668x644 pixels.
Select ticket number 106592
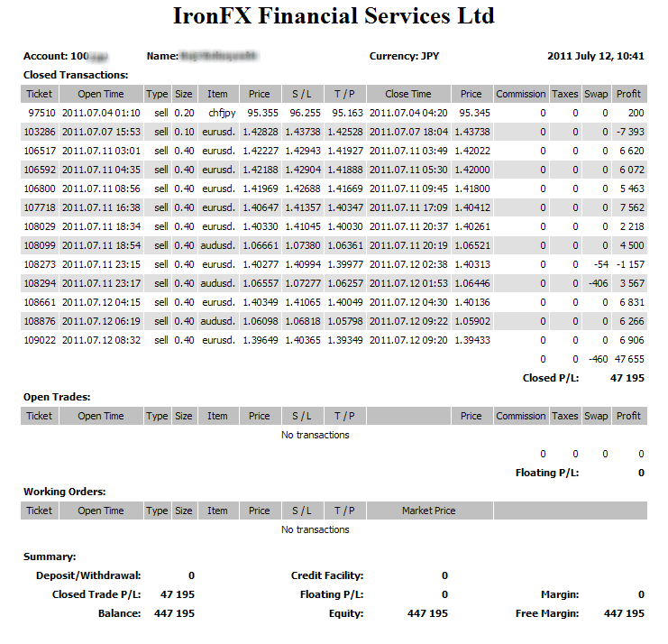click(40, 170)
